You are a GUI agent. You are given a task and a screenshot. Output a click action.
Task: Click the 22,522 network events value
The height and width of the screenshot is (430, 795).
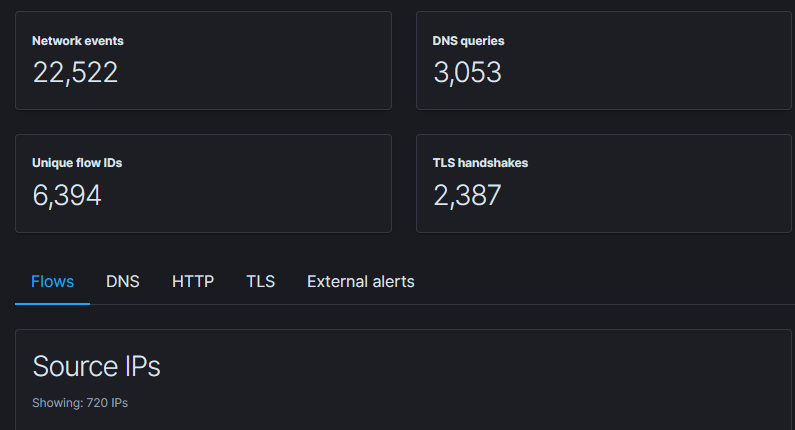[x=75, y=73]
